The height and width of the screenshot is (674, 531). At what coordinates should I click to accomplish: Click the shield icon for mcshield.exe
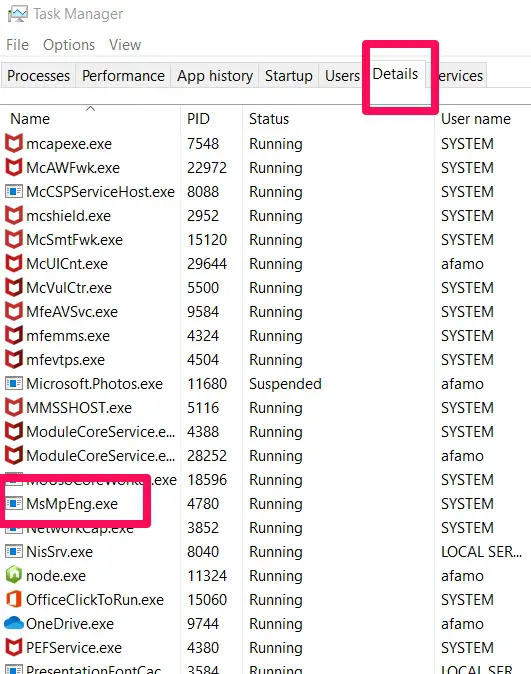[x=14, y=215]
